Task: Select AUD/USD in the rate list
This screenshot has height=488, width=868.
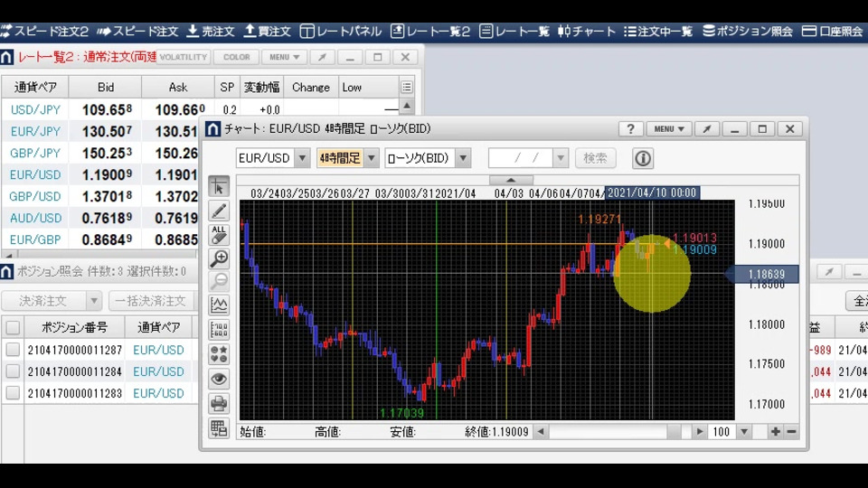Action: [35, 218]
